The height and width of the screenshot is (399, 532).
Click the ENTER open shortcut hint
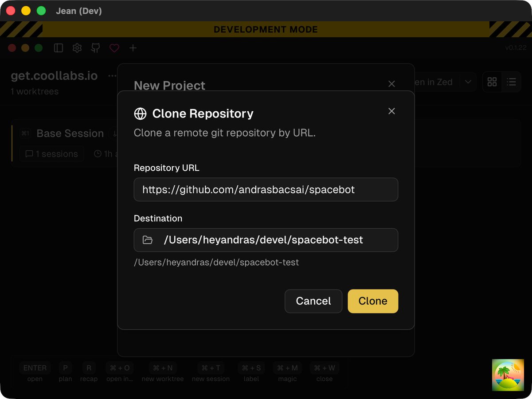[35, 372]
